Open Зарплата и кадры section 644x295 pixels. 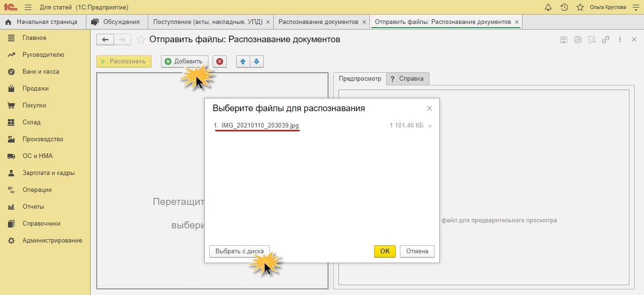tap(45, 173)
